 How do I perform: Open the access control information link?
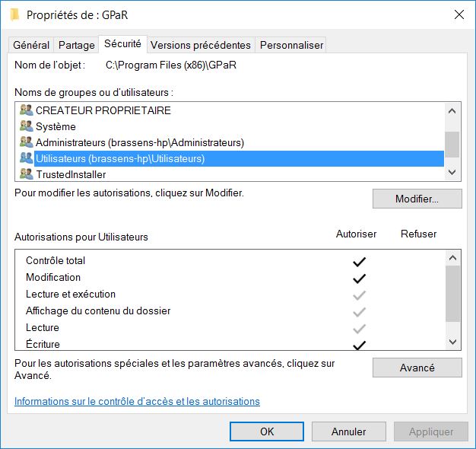click(x=137, y=401)
